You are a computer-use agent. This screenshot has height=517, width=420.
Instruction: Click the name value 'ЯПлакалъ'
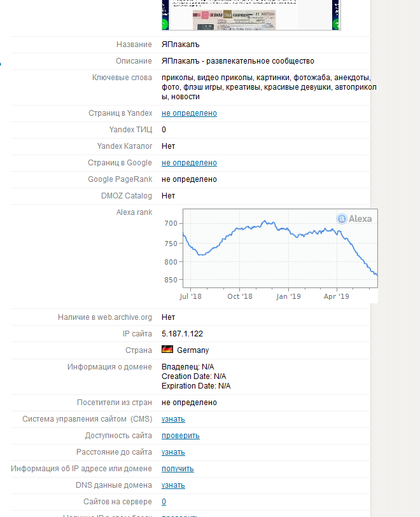(181, 45)
